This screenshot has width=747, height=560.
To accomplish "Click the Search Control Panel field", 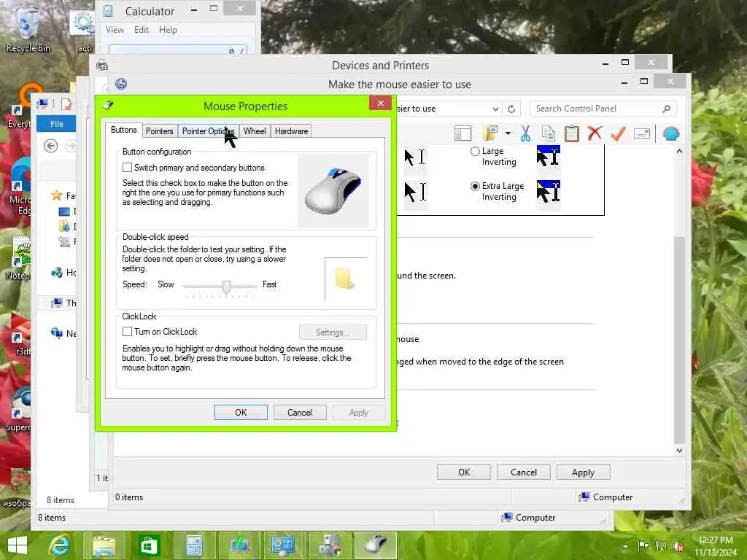I will tap(603, 109).
